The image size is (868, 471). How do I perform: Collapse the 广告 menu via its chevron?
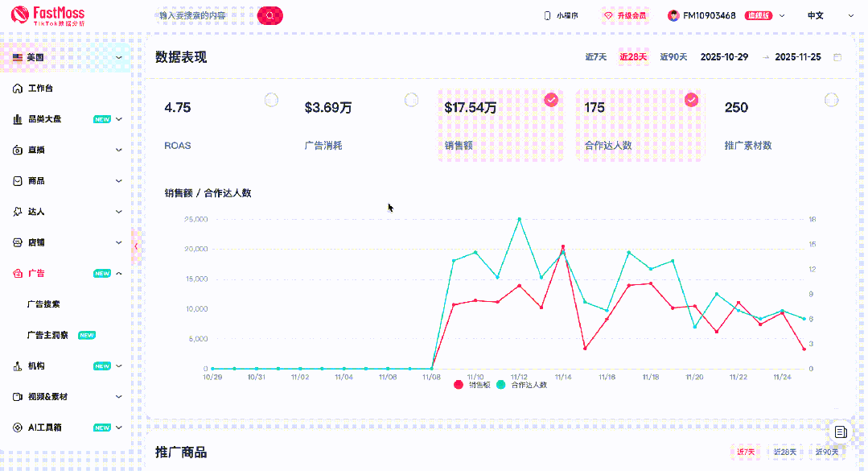point(119,273)
